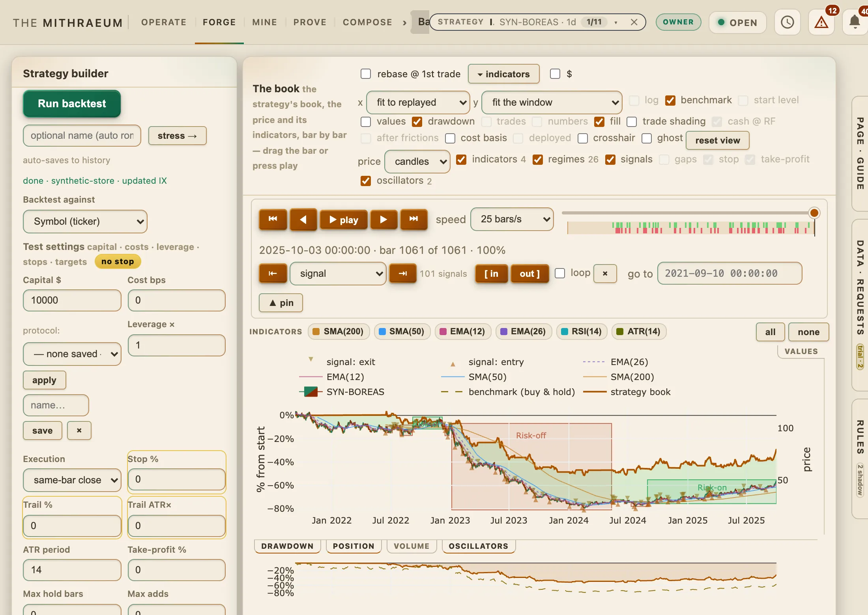This screenshot has width=868, height=615.
Task: Open y-axis 'fit the window' dropdown
Action: tap(552, 102)
